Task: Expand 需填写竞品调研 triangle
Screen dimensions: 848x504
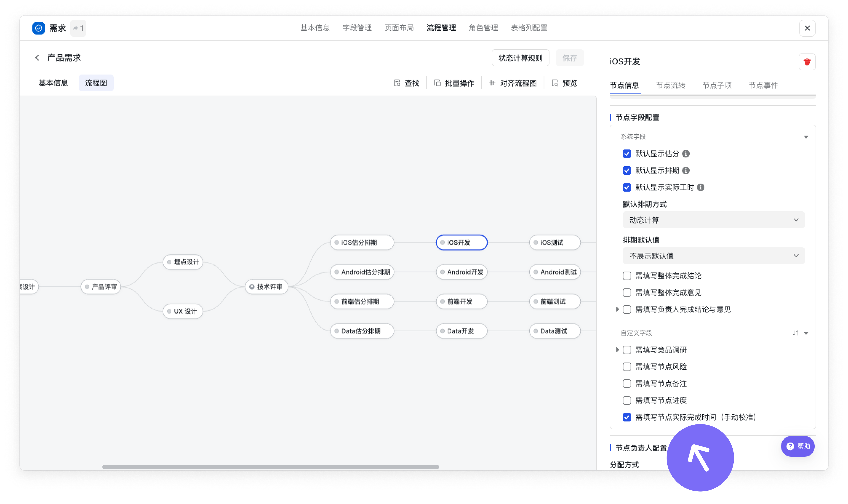Action: pyautogui.click(x=617, y=350)
